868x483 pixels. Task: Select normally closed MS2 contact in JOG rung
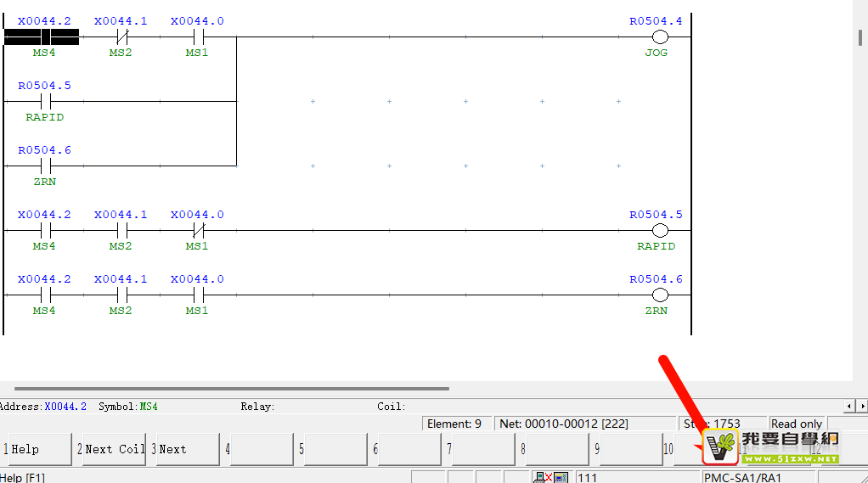tap(121, 37)
